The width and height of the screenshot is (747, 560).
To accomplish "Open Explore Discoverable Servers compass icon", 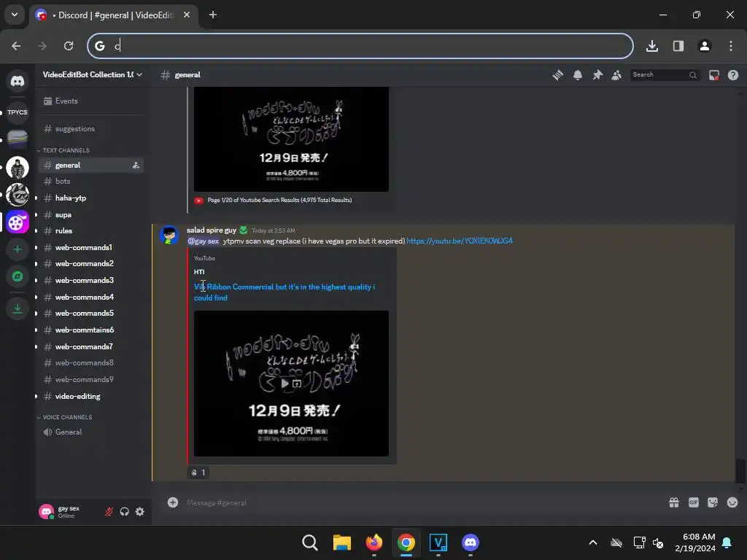I will (18, 276).
